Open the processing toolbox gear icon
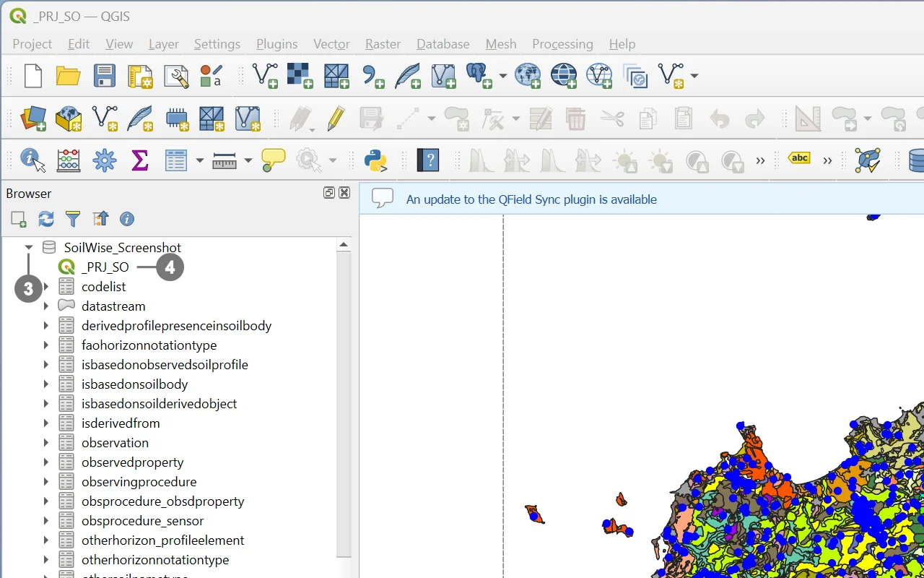 click(105, 160)
